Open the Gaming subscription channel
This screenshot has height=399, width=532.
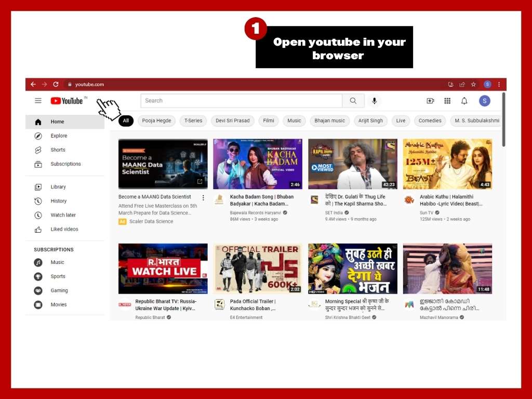(64, 290)
